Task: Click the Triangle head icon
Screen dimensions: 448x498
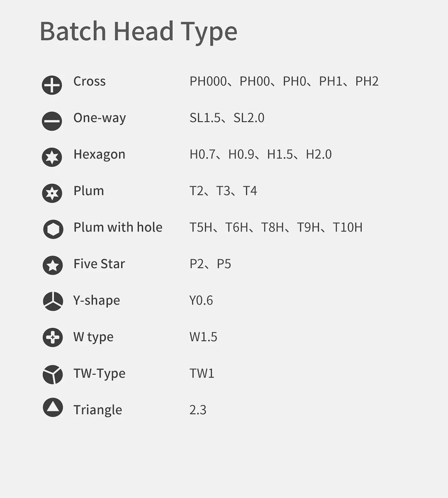Action: (x=53, y=408)
